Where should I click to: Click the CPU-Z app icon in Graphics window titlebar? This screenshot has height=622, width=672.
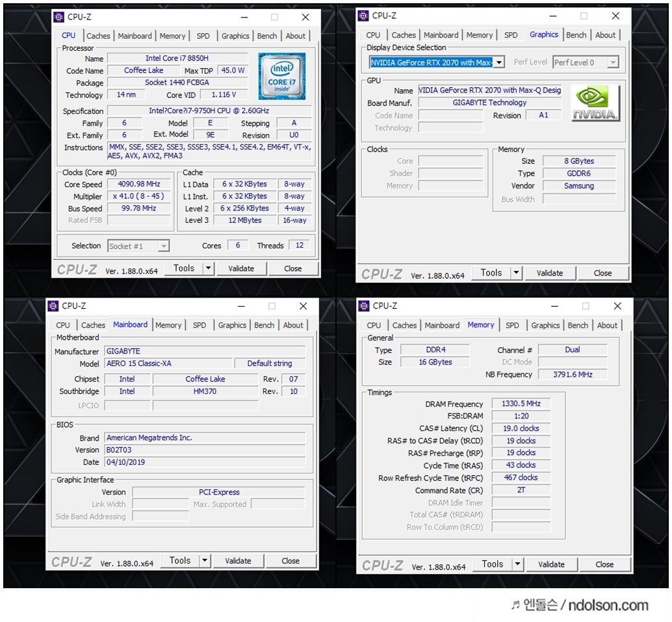[363, 16]
